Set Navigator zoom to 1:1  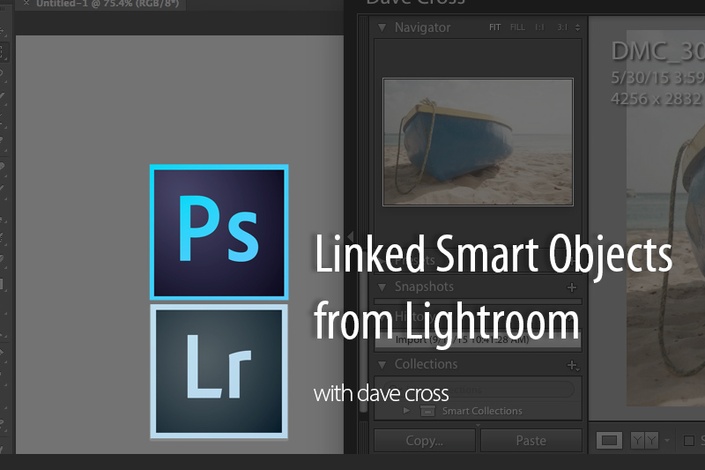[540, 27]
